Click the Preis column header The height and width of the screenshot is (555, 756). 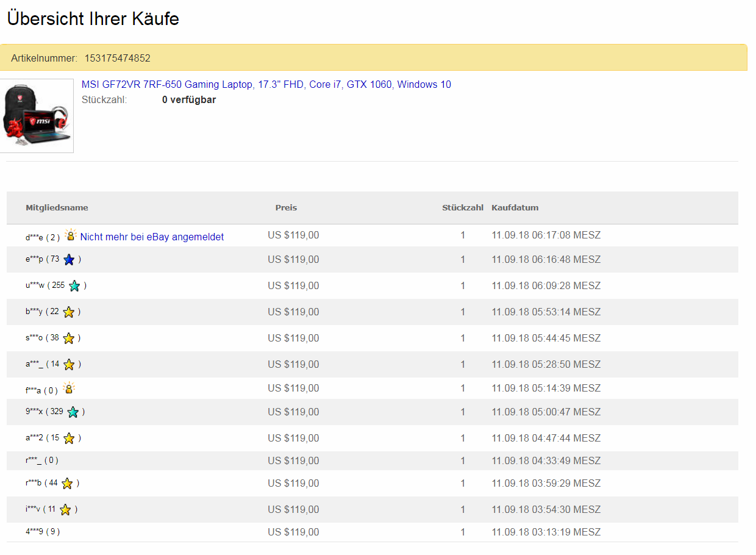(x=286, y=207)
